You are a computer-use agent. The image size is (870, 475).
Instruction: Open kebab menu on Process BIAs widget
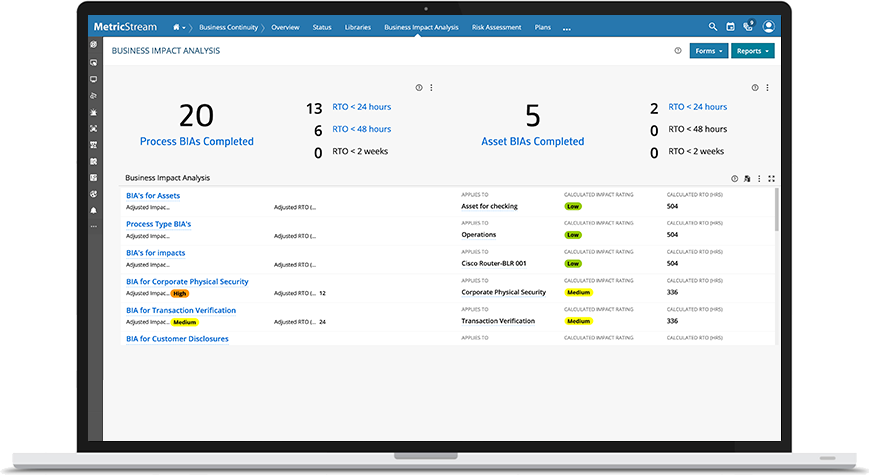point(431,88)
